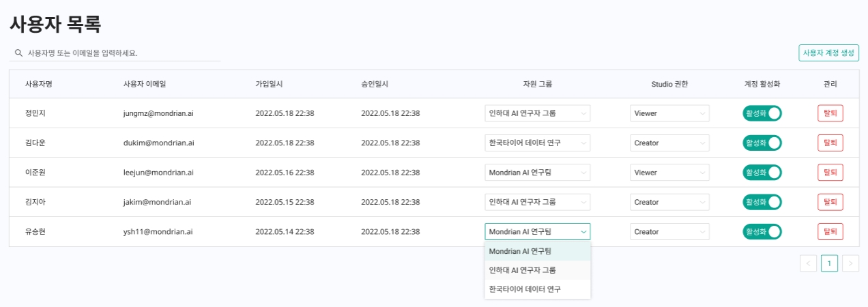The width and height of the screenshot is (868, 307).
Task: Select page 1 in pagination
Action: (829, 263)
